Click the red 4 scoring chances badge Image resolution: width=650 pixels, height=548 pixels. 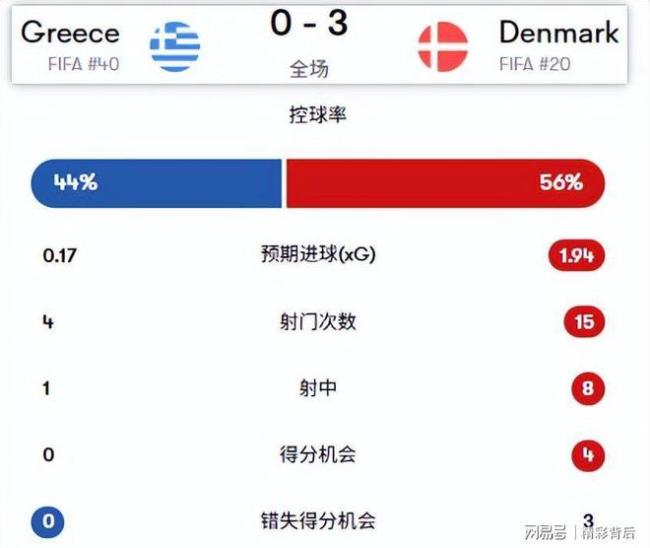(x=588, y=455)
